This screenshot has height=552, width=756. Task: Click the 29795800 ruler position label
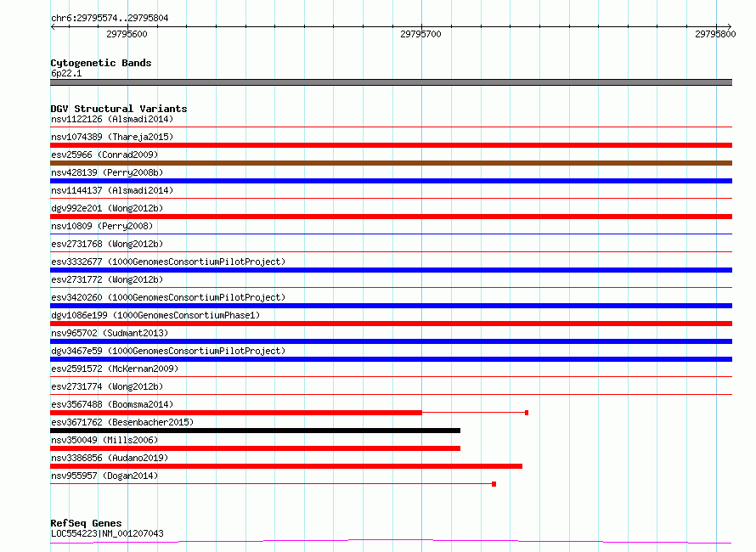tap(715, 34)
